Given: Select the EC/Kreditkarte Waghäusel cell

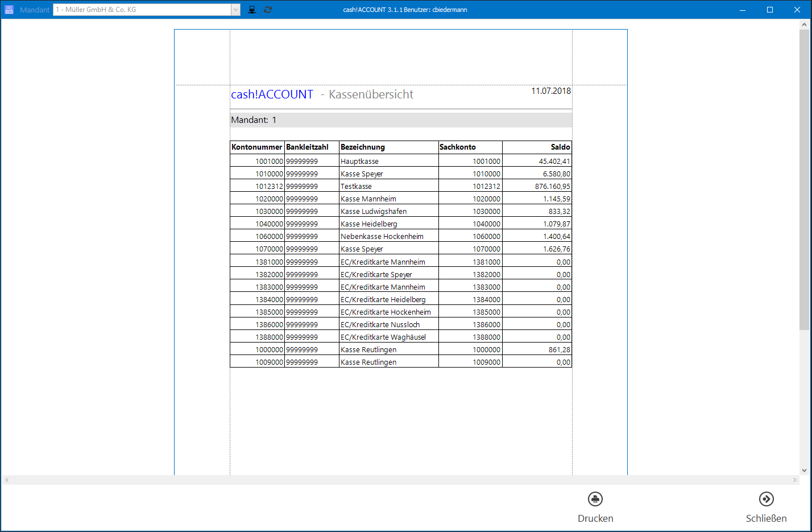Looking at the screenshot, I should 389,337.
